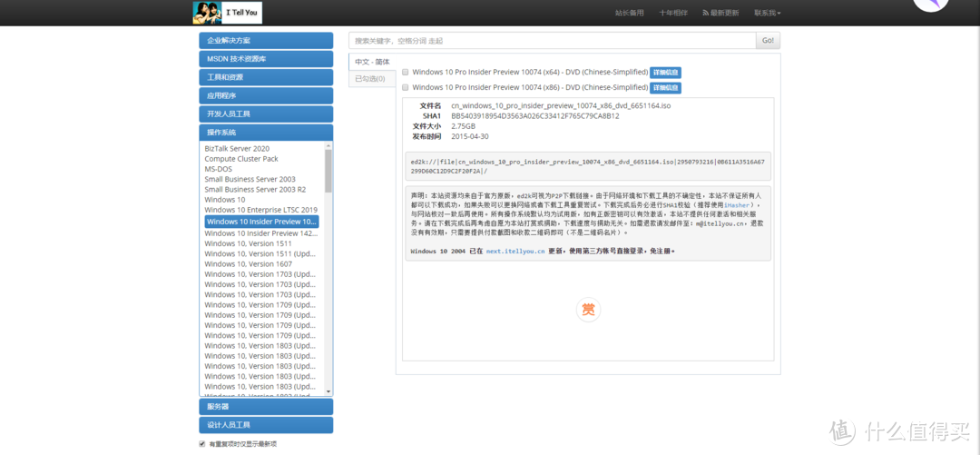Image resolution: width=980 pixels, height=455 pixels.
Task: Select highlighted Windows 10 Insider Preview 10... item
Action: pos(262,222)
